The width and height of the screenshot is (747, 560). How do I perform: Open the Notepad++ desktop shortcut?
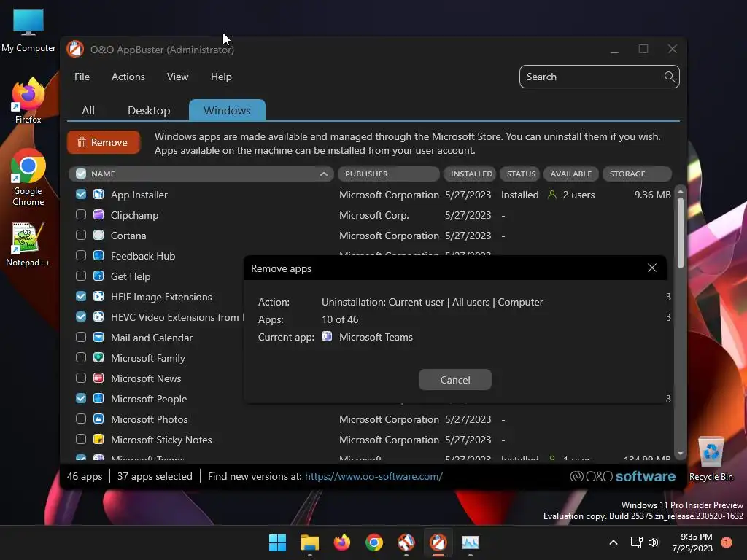28,244
